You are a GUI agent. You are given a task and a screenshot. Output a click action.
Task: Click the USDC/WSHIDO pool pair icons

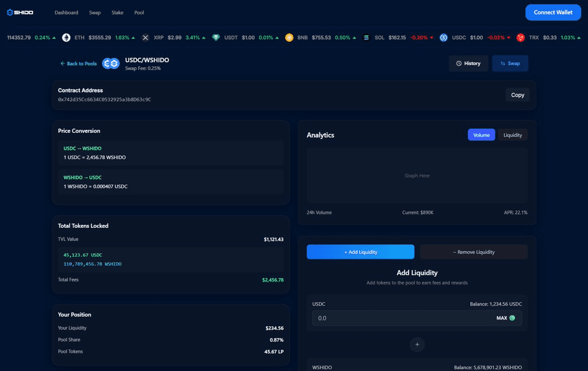(110, 63)
